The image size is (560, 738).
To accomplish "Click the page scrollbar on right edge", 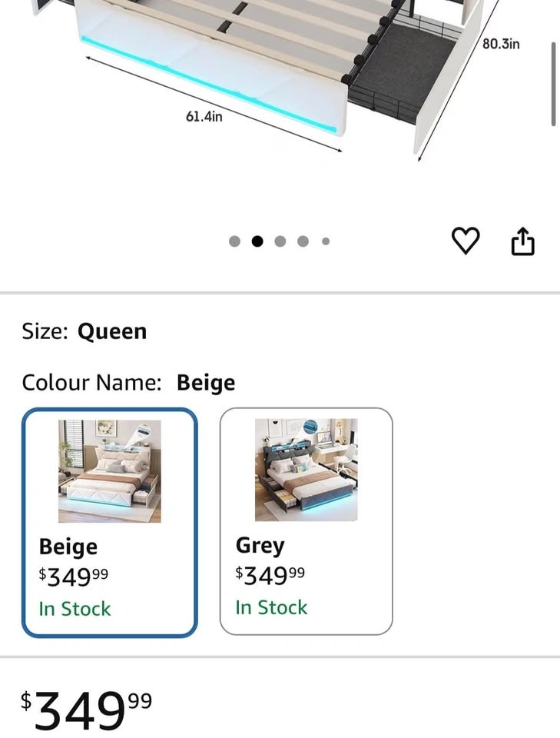I will [x=554, y=85].
